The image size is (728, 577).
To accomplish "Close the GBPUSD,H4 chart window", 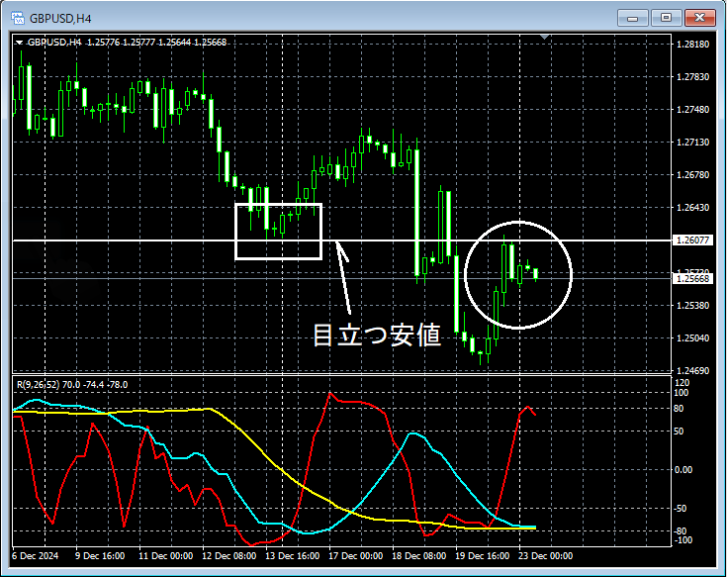I will 699,18.
